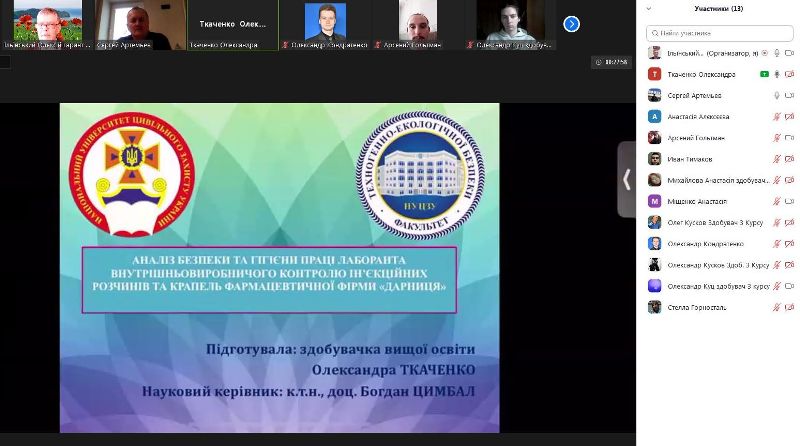The image size is (800, 446).
Task: Click the meeting timer indicator
Action: 612,62
